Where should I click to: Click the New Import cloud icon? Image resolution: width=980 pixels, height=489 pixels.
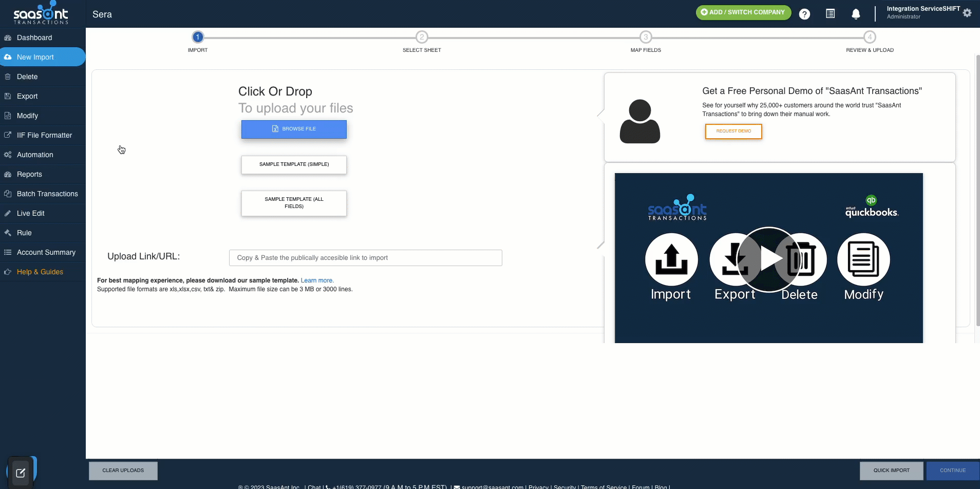(8, 57)
